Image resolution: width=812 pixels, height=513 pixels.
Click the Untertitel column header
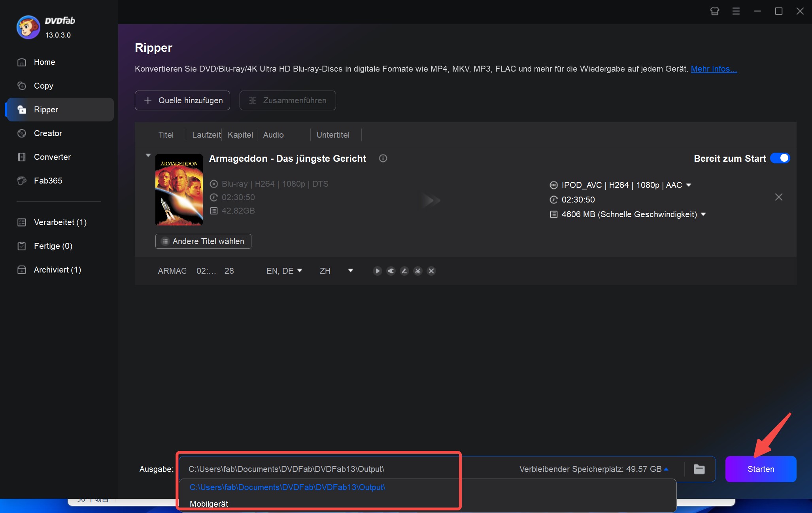[333, 135]
